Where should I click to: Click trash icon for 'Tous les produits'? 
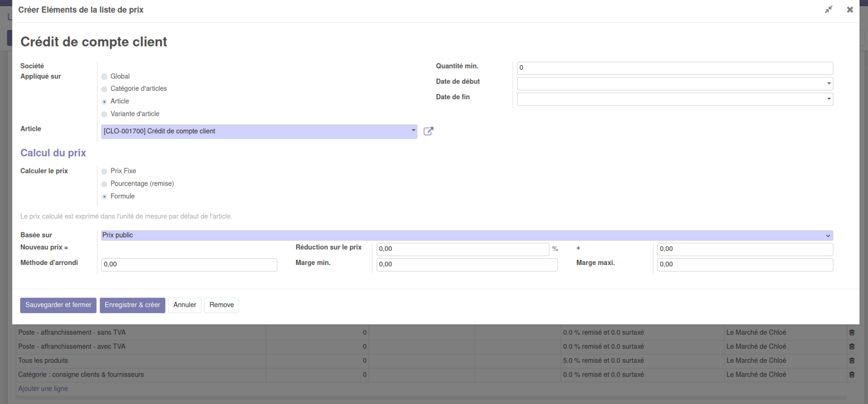851,361
